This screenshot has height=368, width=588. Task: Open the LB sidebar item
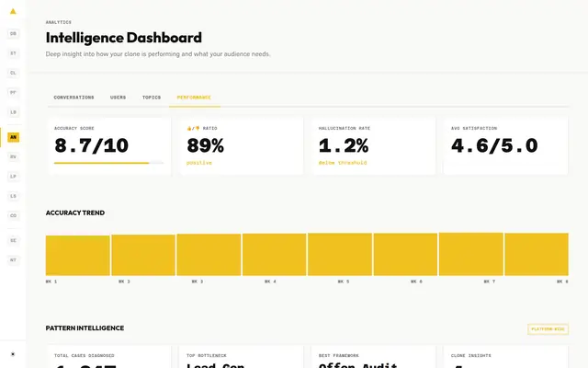click(13, 112)
